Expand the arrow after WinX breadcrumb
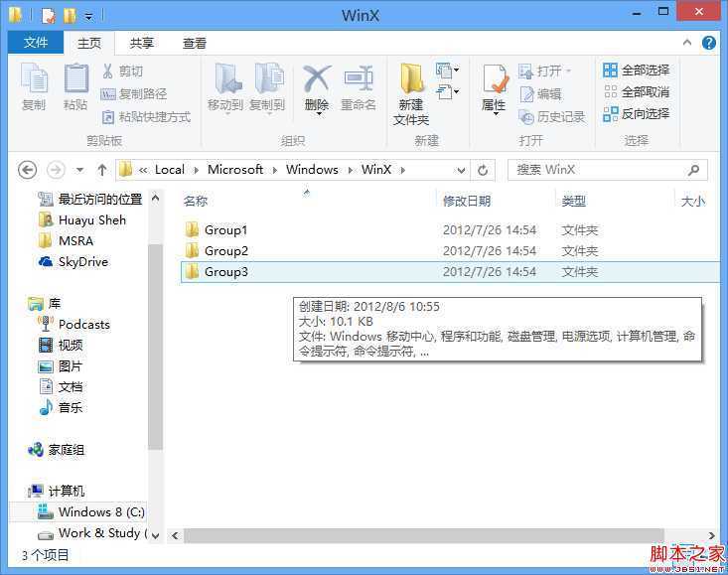728x575 pixels. pos(403,170)
